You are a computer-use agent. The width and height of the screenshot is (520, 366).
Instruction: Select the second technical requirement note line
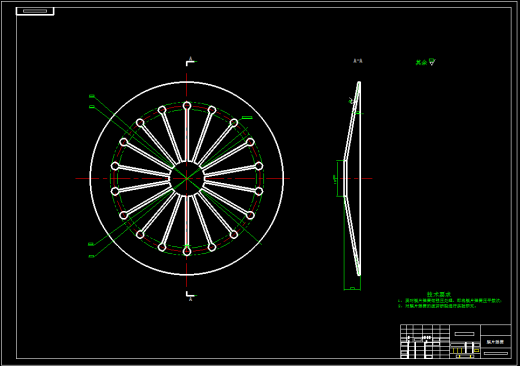coord(437,306)
